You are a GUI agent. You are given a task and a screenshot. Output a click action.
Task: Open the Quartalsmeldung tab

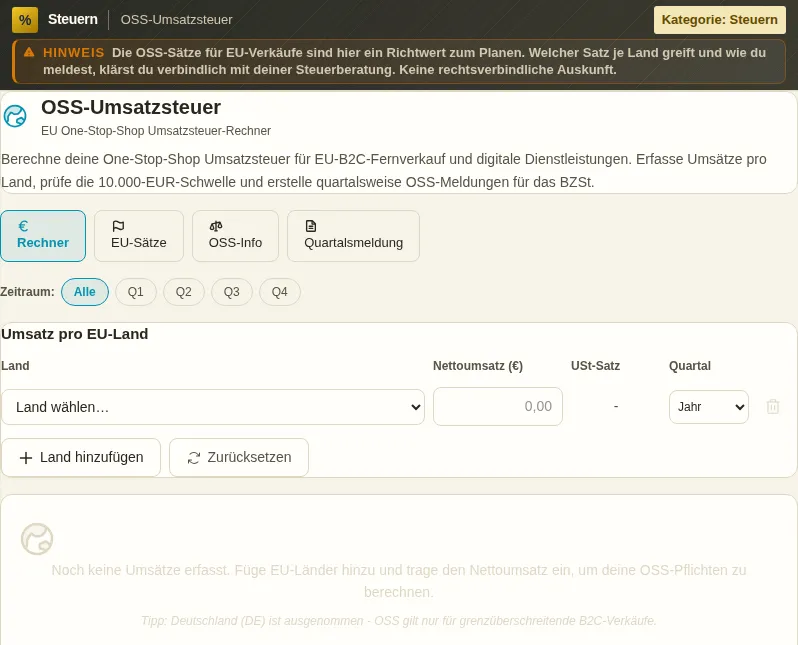pos(353,236)
